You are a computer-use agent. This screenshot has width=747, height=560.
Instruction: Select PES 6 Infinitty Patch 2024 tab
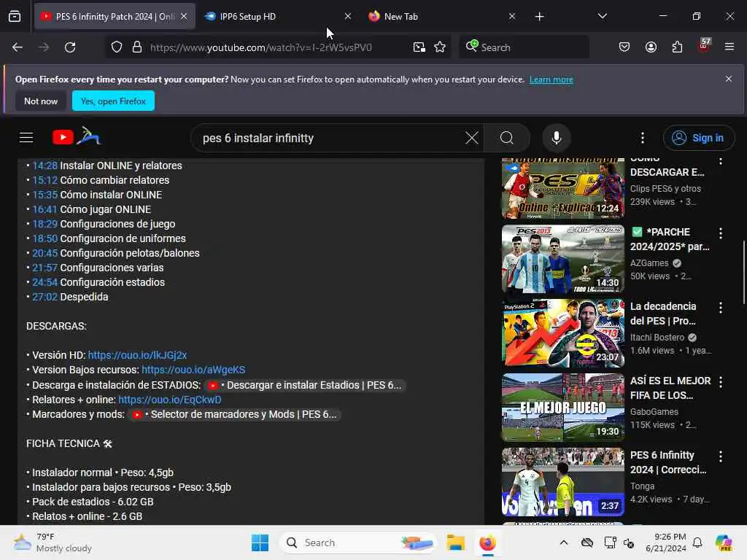tap(115, 17)
